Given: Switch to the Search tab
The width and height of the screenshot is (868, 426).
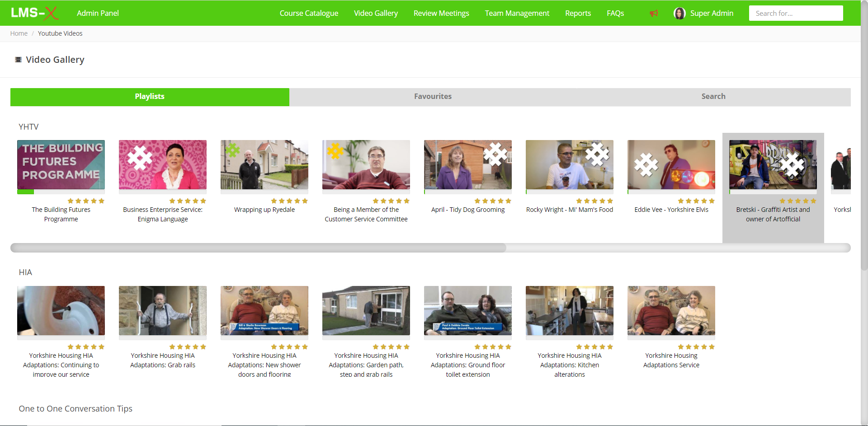Looking at the screenshot, I should coord(713,96).
